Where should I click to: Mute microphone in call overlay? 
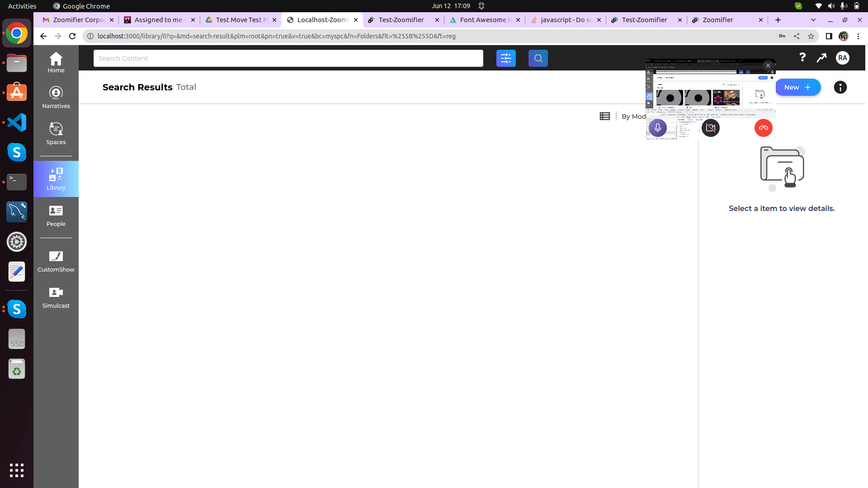[657, 128]
